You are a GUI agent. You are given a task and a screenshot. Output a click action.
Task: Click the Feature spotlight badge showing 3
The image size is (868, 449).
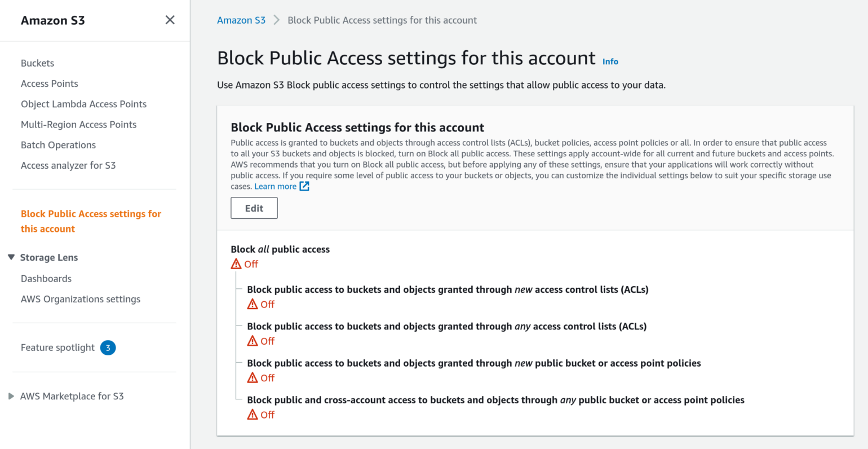tap(108, 347)
